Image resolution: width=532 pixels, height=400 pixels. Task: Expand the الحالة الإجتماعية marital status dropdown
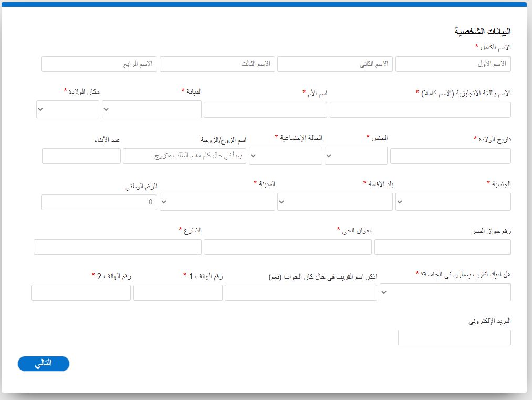[286, 156]
